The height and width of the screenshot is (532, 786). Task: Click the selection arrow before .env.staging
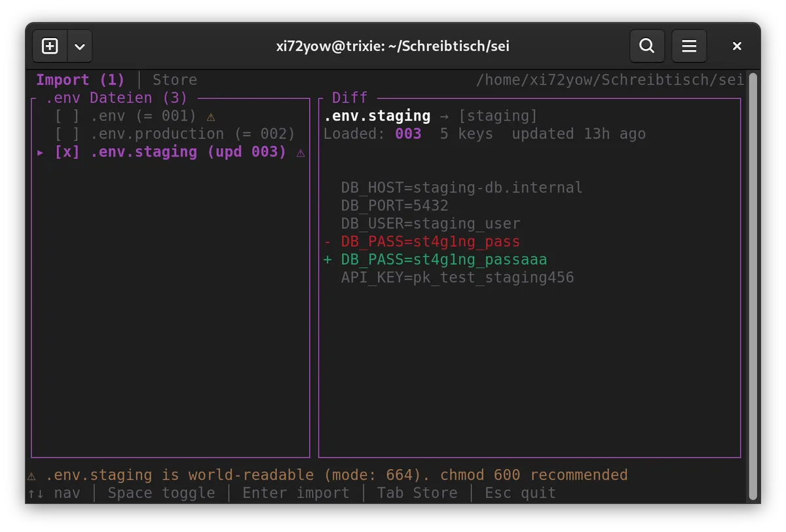pyautogui.click(x=41, y=152)
